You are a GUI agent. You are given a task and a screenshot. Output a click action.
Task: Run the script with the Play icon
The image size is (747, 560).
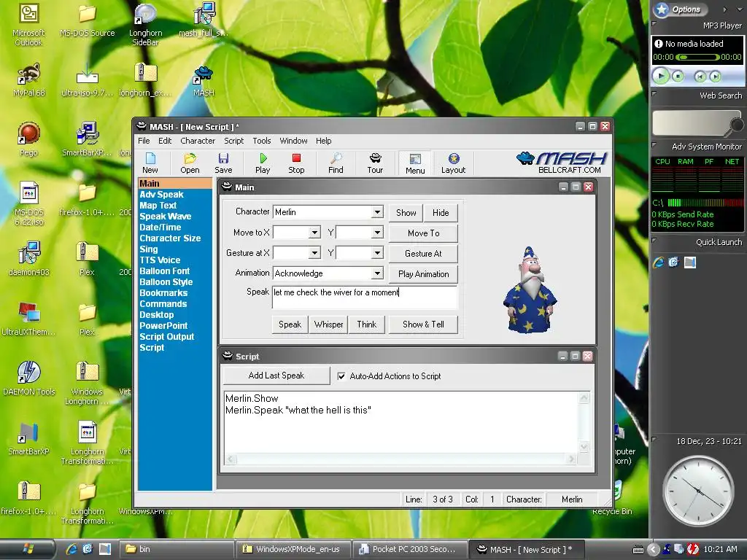coord(263,163)
